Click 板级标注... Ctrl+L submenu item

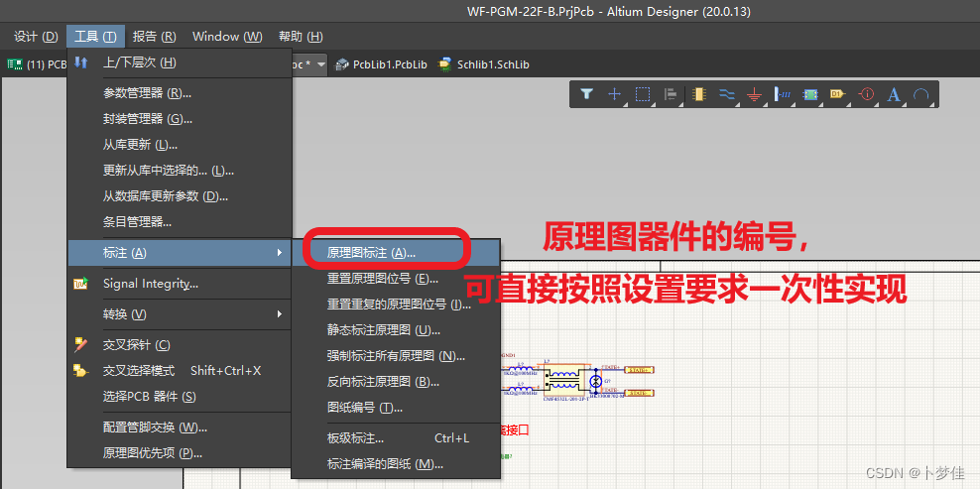(x=396, y=438)
